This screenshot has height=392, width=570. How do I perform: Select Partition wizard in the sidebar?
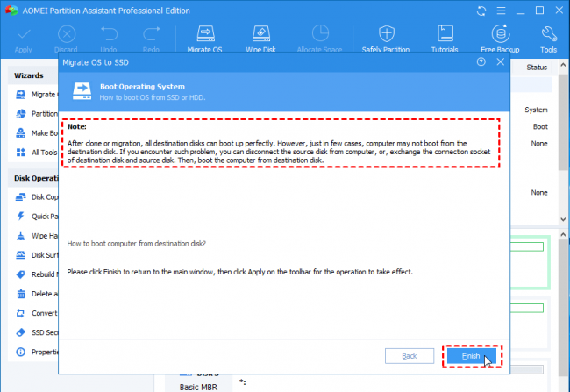[x=37, y=114]
